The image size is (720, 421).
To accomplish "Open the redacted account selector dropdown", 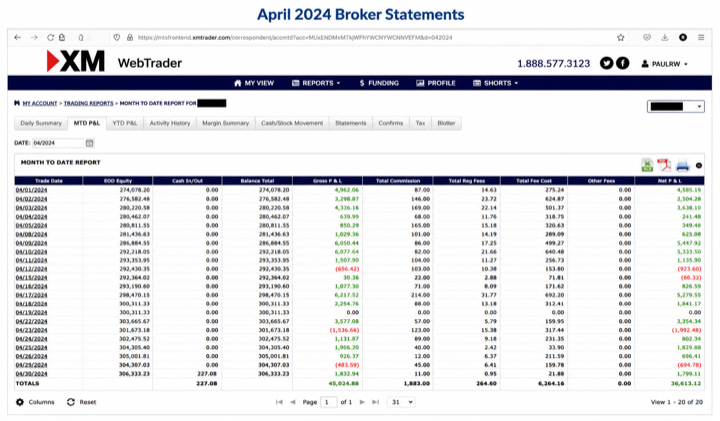I will (675, 107).
